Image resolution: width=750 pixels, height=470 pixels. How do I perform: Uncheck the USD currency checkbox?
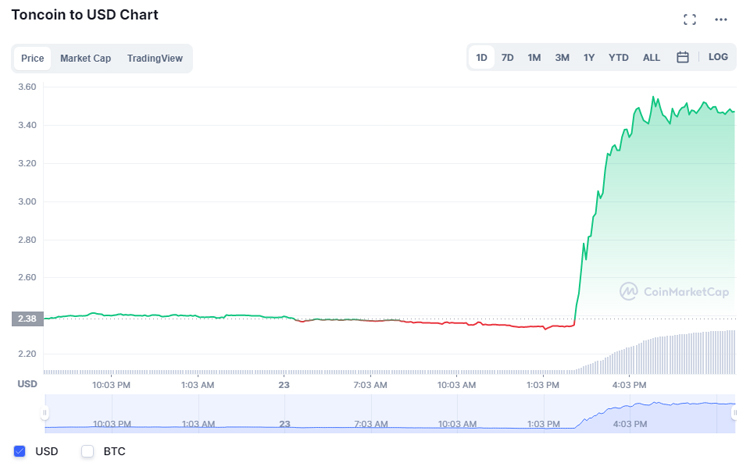pos(20,451)
